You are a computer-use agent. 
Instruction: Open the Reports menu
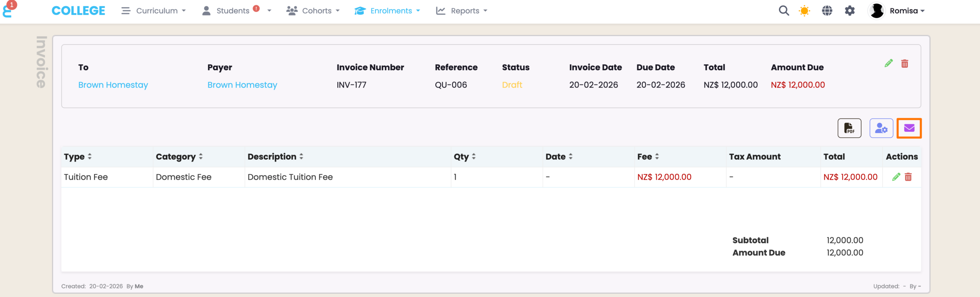461,11
